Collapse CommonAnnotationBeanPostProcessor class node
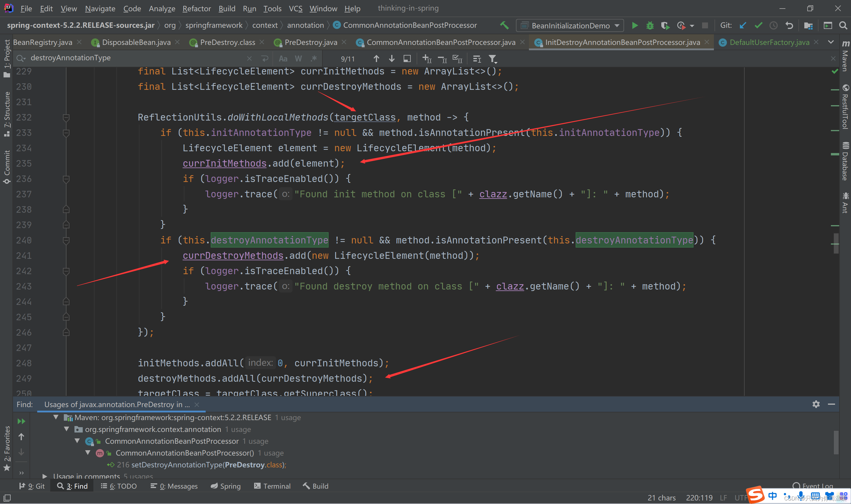Viewport: 851px width, 504px height. coord(77,441)
